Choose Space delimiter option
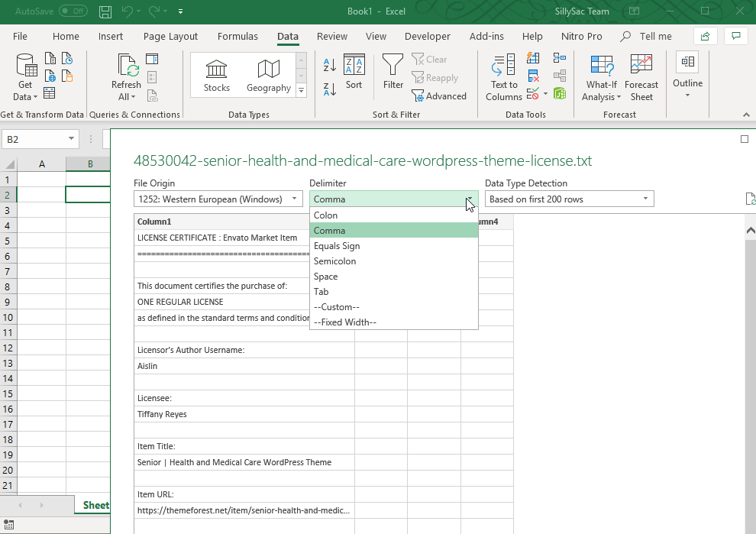756x534 pixels. coord(393,277)
